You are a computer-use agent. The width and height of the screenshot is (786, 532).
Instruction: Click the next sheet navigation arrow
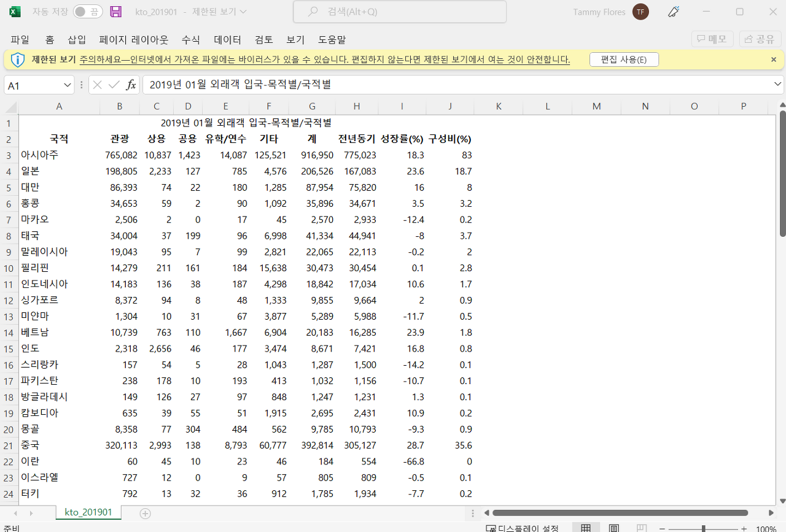coord(31,513)
